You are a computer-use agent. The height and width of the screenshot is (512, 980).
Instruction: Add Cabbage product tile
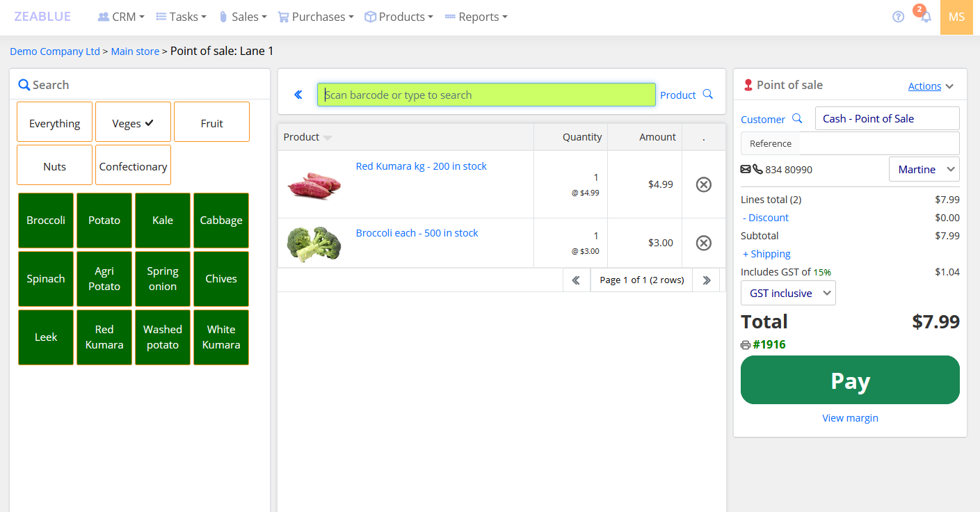click(x=221, y=221)
